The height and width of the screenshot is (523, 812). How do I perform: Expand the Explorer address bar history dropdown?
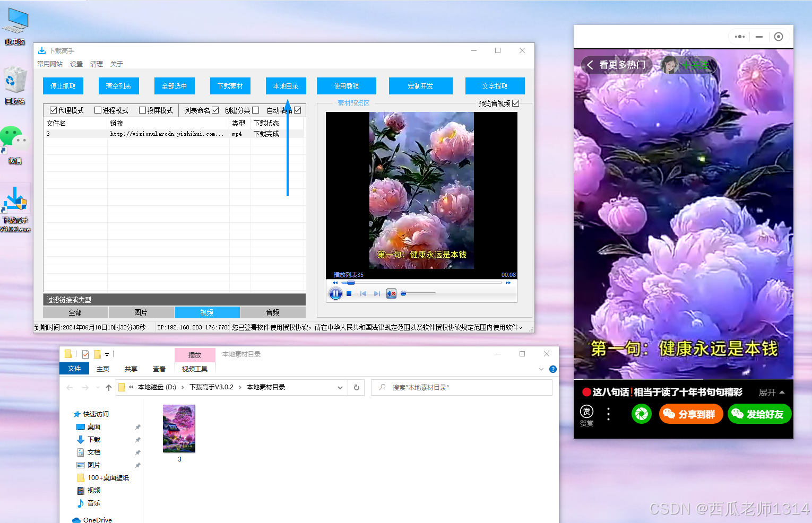point(340,388)
